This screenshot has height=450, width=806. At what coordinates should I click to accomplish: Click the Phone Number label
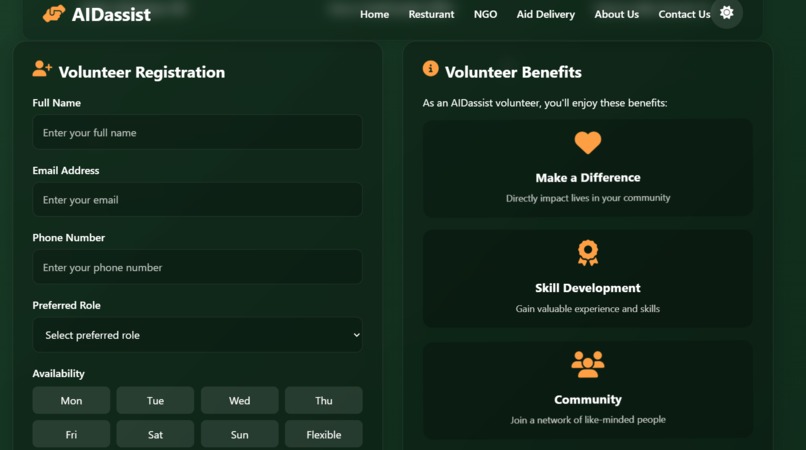[x=68, y=238]
